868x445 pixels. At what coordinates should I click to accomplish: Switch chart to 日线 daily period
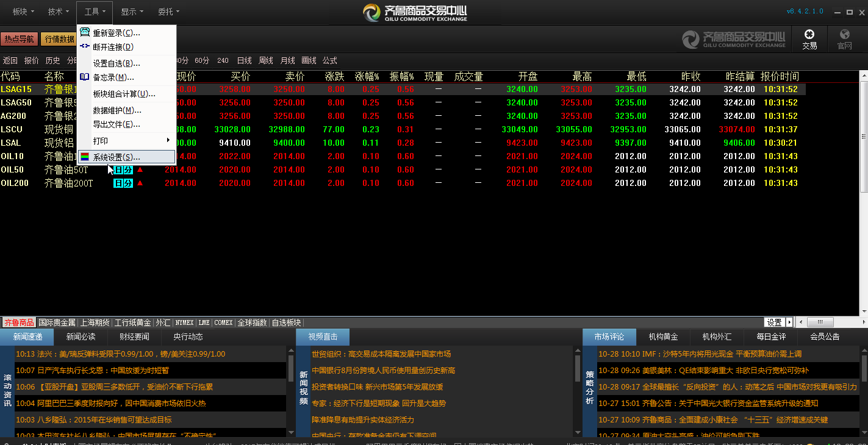pyautogui.click(x=244, y=60)
